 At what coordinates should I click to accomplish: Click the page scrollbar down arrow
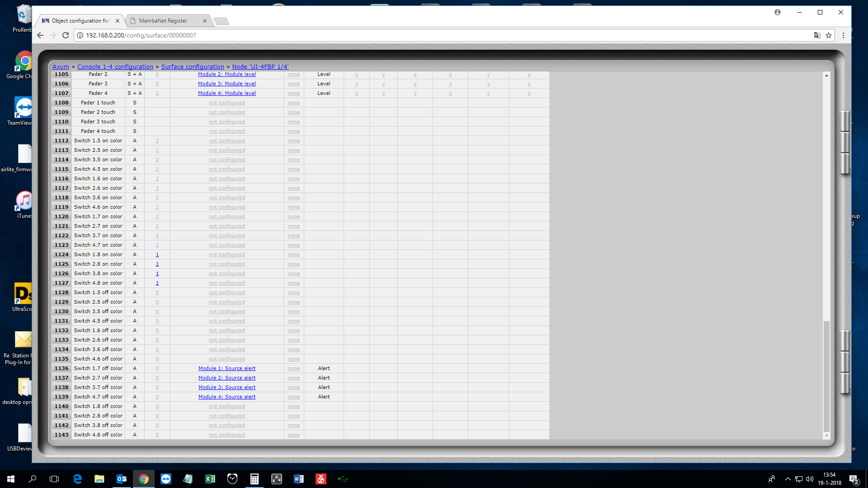pos(826,436)
